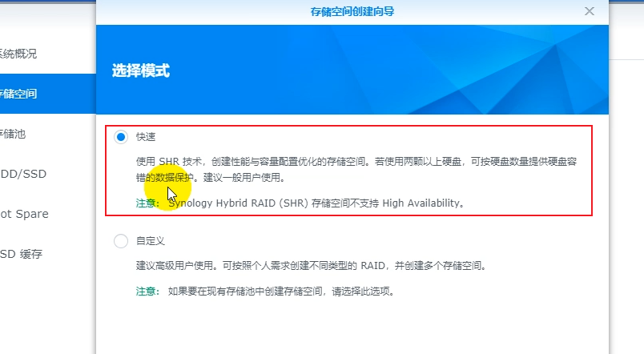Select the 自定义 radio button
Image resolution: width=644 pixels, height=354 pixels.
(x=121, y=240)
